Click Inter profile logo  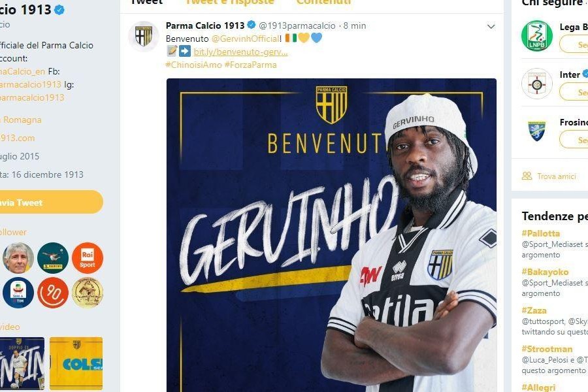(x=536, y=83)
